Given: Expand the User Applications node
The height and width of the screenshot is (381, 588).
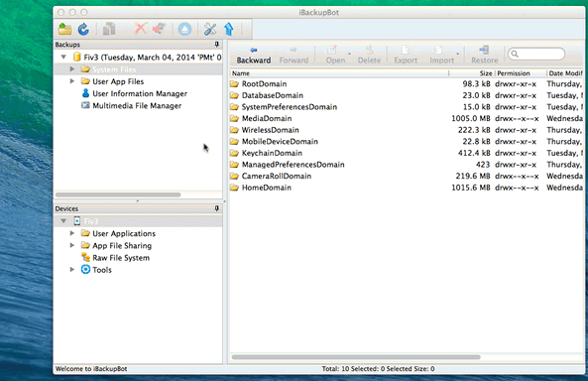Looking at the screenshot, I should [x=72, y=233].
